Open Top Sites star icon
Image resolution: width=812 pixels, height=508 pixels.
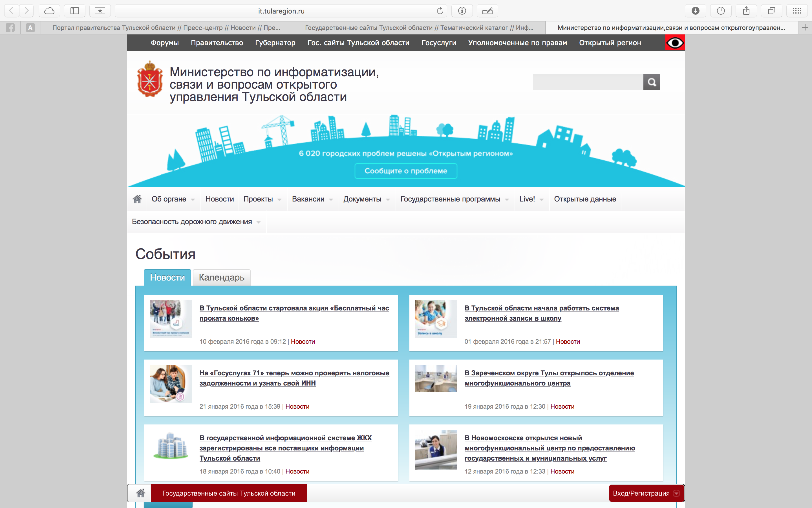tap(100, 11)
